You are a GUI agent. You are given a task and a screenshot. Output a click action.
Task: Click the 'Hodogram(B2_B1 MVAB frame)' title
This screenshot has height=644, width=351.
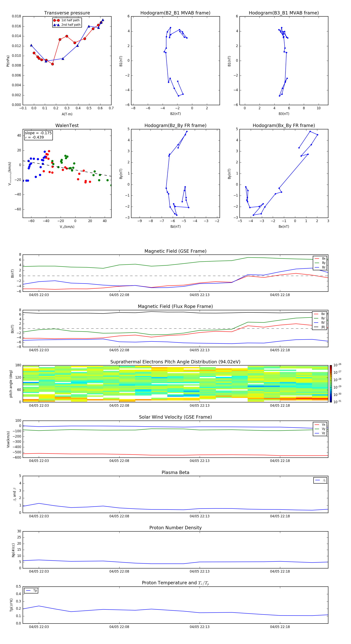[x=175, y=13]
